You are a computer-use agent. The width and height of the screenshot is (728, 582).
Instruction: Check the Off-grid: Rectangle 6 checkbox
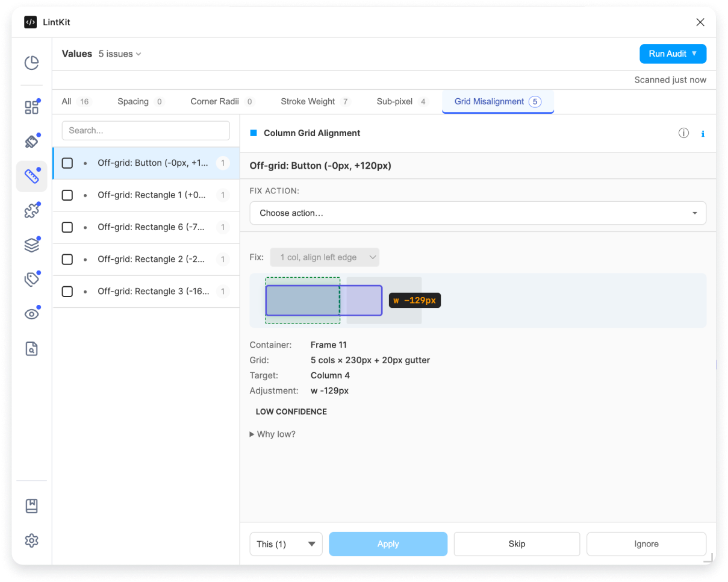point(67,227)
